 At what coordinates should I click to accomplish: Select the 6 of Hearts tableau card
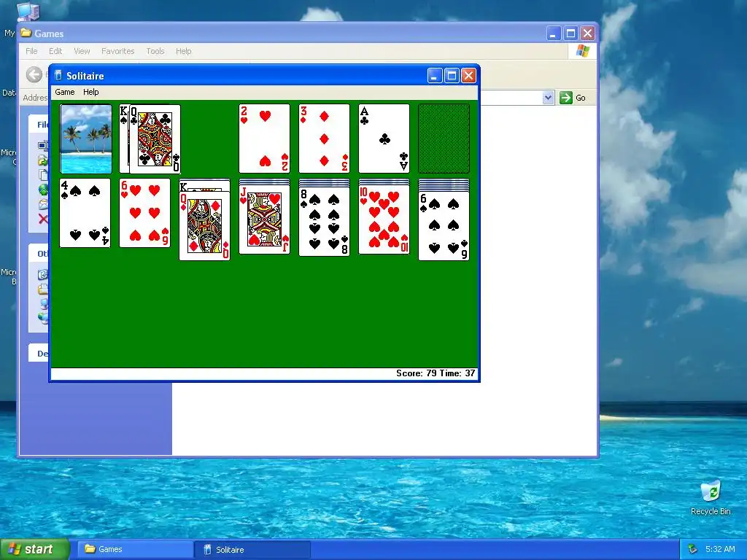pyautogui.click(x=145, y=213)
